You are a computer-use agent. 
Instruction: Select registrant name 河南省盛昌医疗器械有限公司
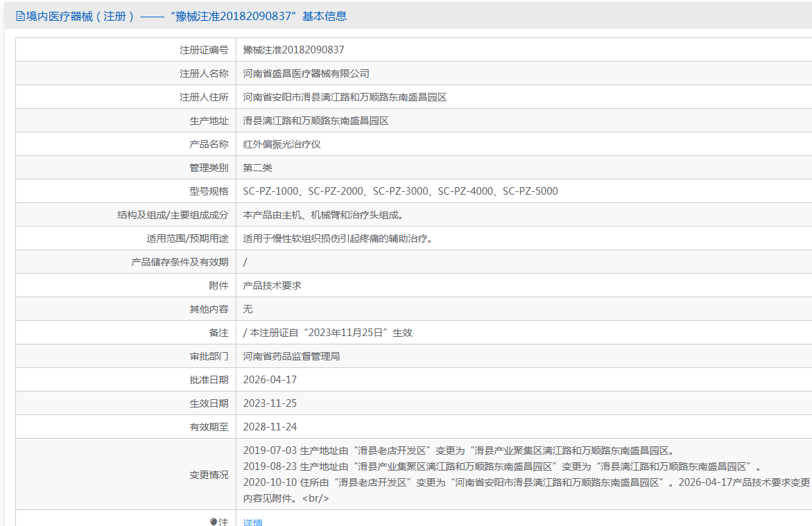click(x=306, y=73)
